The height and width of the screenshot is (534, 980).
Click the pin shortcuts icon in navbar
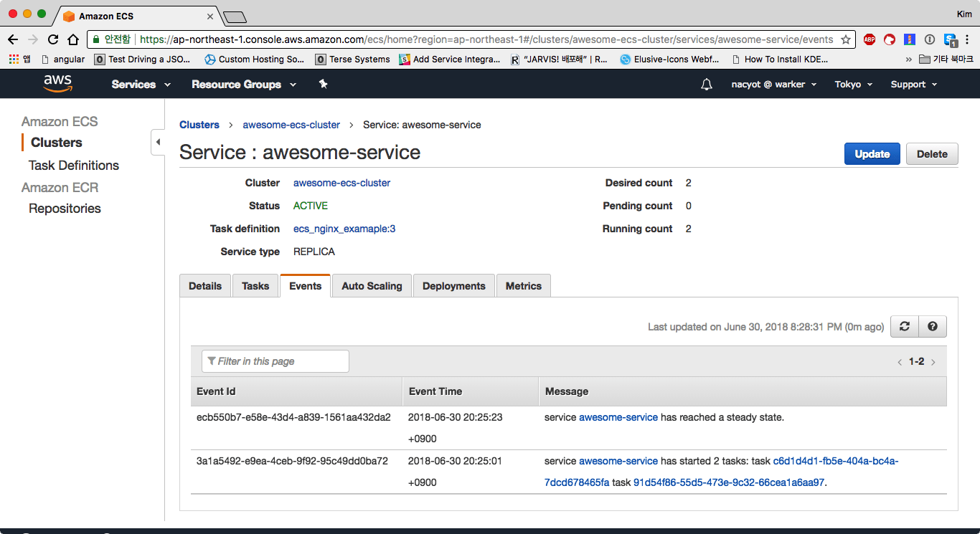coord(323,85)
